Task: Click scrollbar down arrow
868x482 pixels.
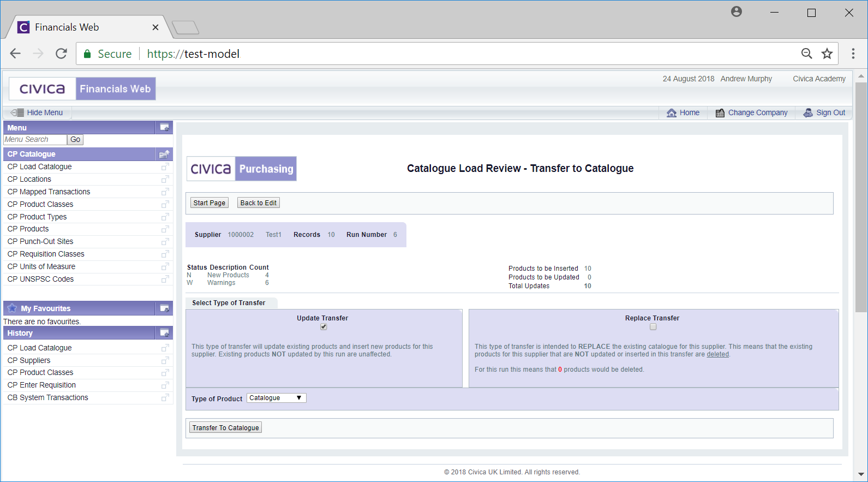Action: (861, 475)
